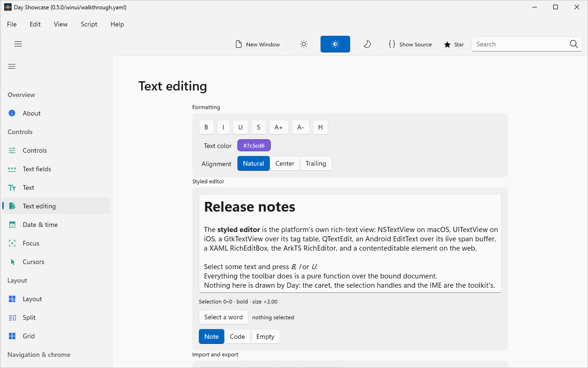Click the 'Selection 0–0 · bold · size ×2.00' status
Viewport: 588px width, 368px height.
coord(238,302)
